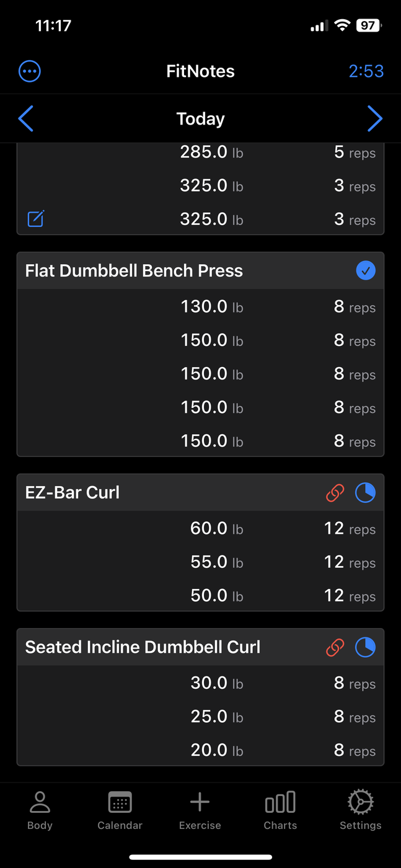The height and width of the screenshot is (868, 401).
Task: Tap the progress pie icon on Seated Incline Dumbbell Curl
Action: pyautogui.click(x=365, y=648)
